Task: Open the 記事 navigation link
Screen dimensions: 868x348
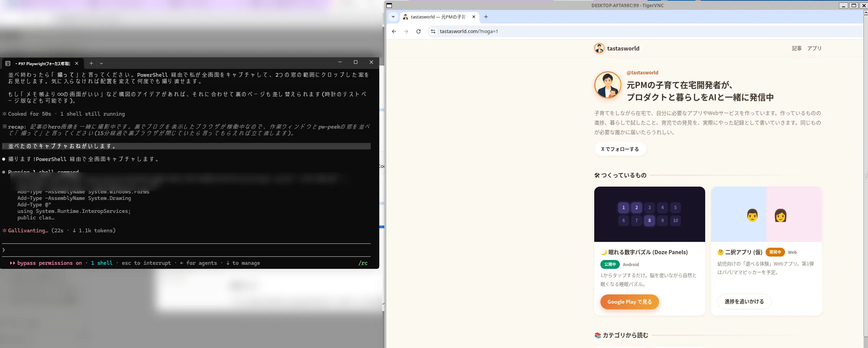Action: [x=797, y=48]
